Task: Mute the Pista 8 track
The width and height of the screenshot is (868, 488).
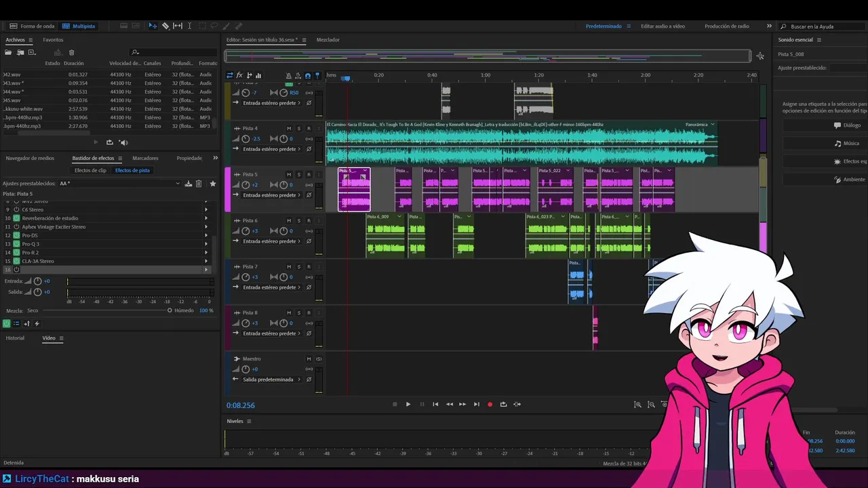Action: 289,312
